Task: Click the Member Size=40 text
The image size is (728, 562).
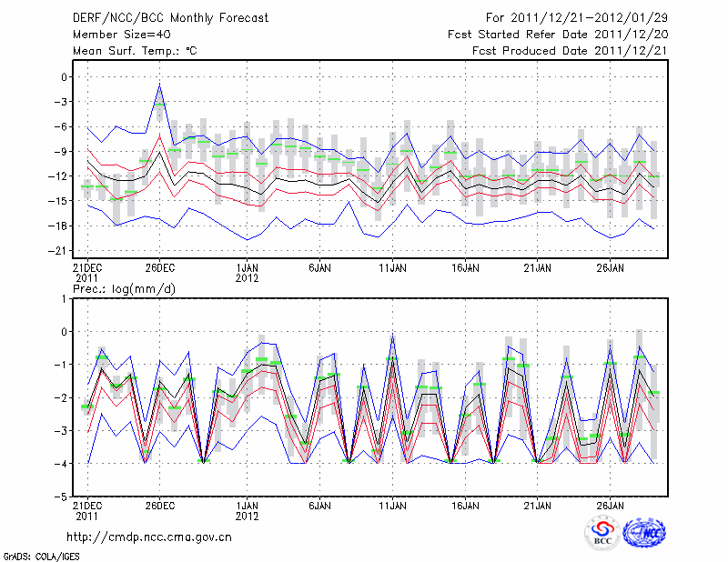Action: point(115,35)
